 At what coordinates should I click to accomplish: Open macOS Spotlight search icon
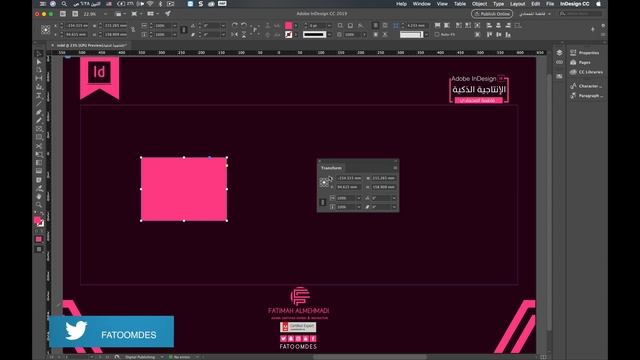[x=64, y=4]
